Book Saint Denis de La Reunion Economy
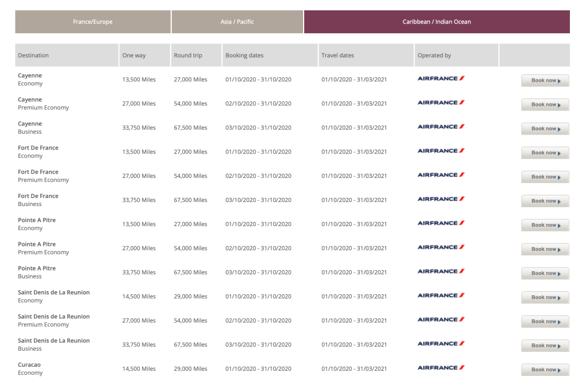The image size is (586, 392). click(545, 298)
